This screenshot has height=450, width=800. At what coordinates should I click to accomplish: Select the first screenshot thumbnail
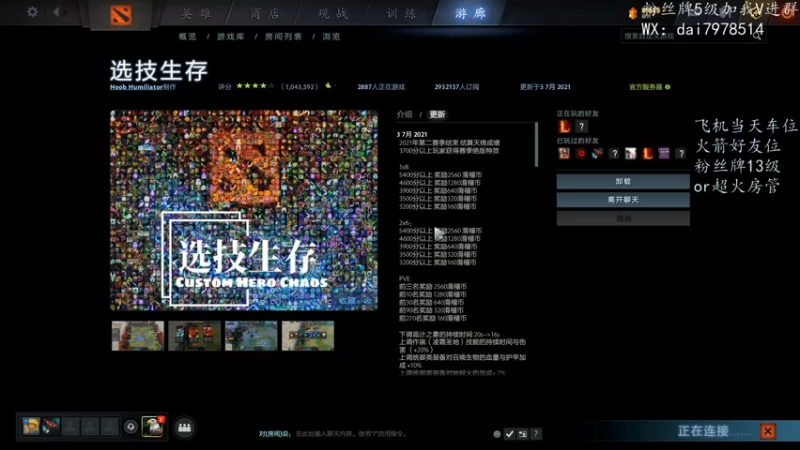coord(138,336)
